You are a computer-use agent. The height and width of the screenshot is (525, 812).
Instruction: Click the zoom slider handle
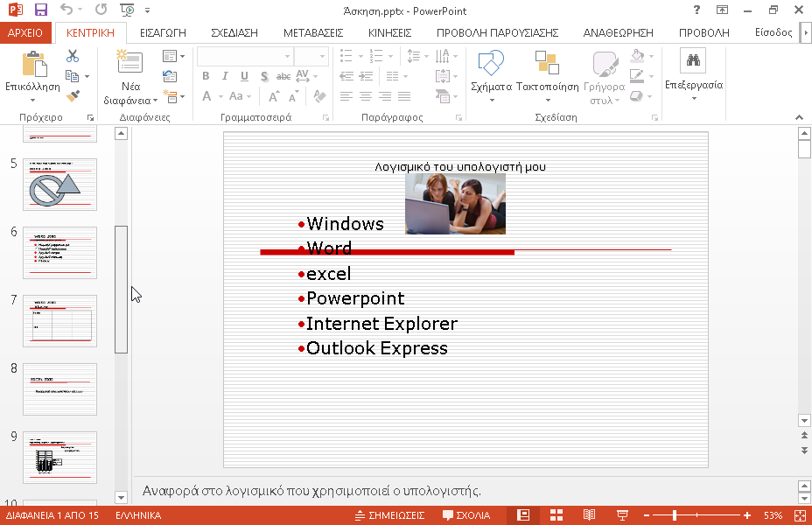pyautogui.click(x=675, y=515)
